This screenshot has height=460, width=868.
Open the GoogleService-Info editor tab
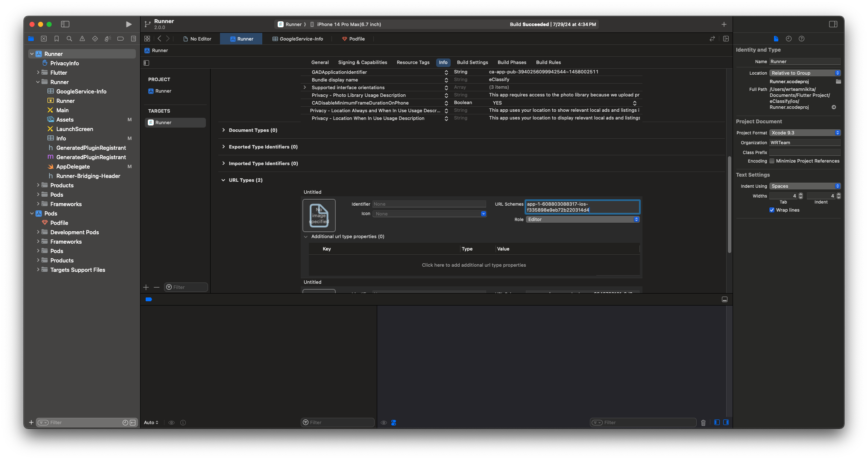click(x=298, y=39)
